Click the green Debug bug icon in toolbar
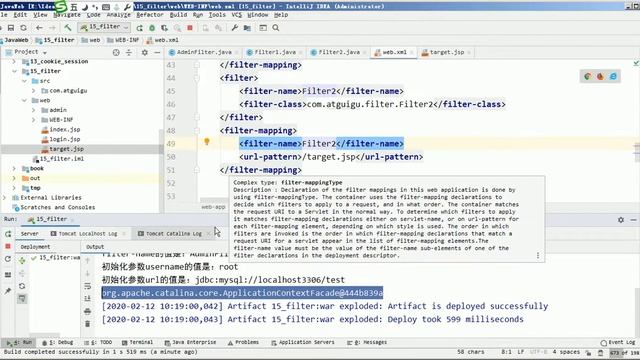The height and width of the screenshot is (360, 640). click(152, 28)
